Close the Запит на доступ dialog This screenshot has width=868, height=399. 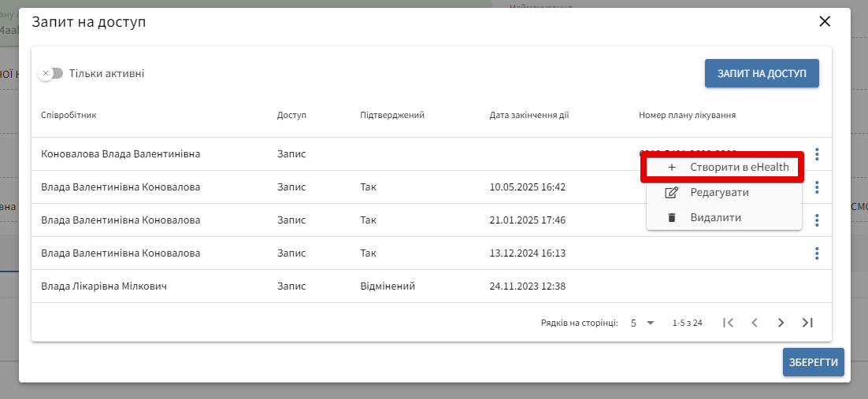pos(825,21)
